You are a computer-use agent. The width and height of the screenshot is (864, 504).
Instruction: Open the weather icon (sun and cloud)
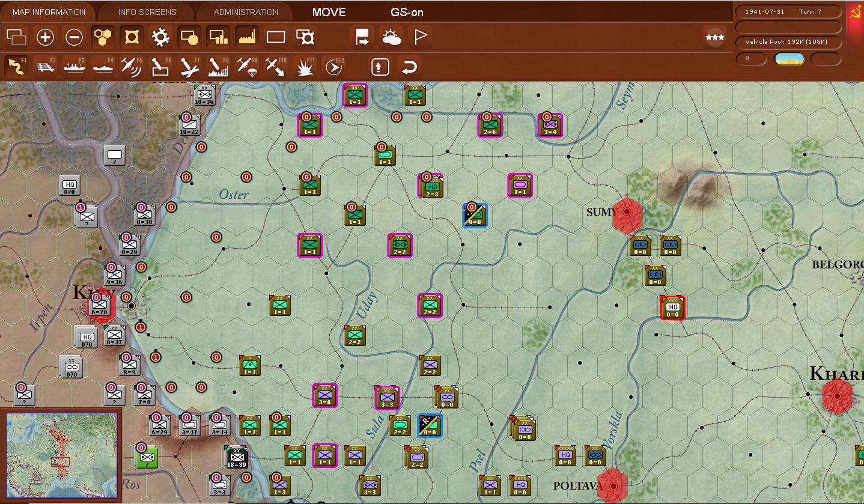(x=392, y=37)
